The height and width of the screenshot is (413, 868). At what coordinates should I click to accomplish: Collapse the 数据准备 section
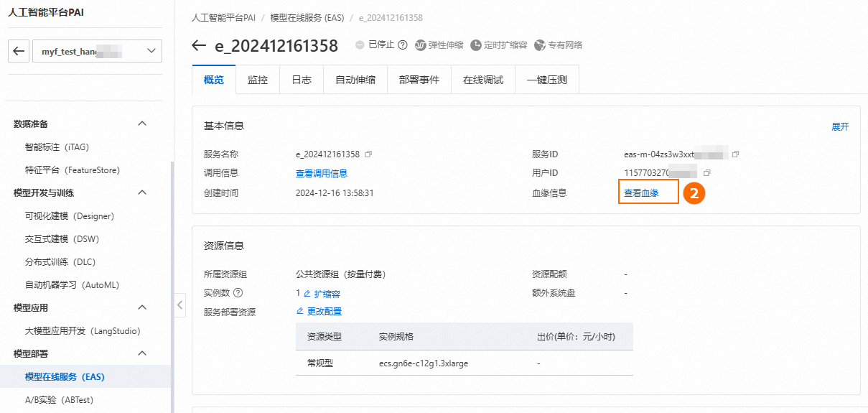tap(142, 124)
